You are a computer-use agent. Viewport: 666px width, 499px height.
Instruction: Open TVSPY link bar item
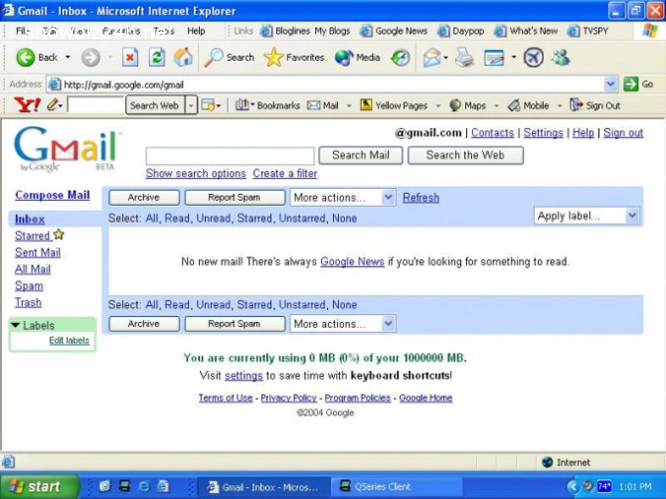(x=588, y=31)
